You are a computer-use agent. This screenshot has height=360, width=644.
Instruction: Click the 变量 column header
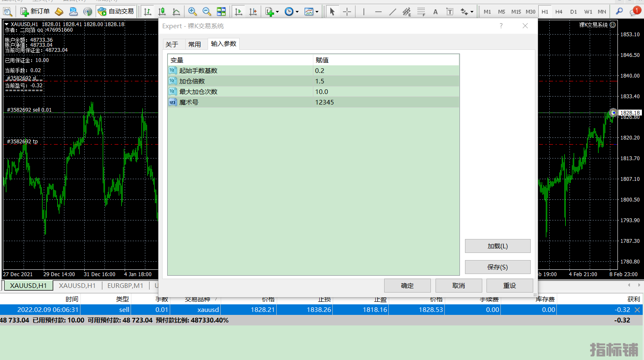[240, 60]
